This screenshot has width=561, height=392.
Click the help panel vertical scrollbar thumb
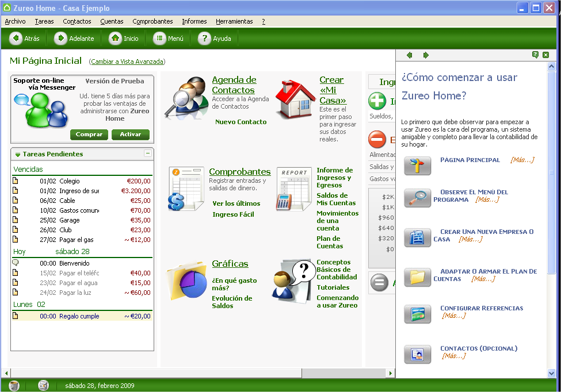pos(551,172)
